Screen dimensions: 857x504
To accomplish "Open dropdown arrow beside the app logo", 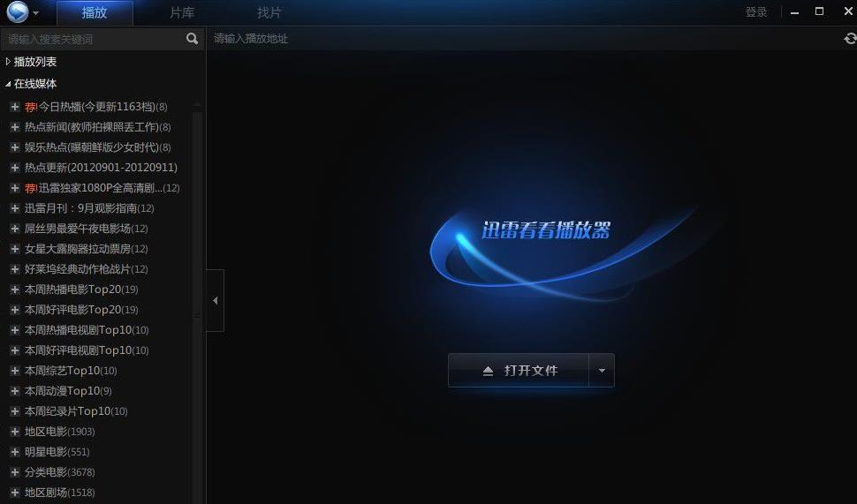I will pyautogui.click(x=35, y=12).
